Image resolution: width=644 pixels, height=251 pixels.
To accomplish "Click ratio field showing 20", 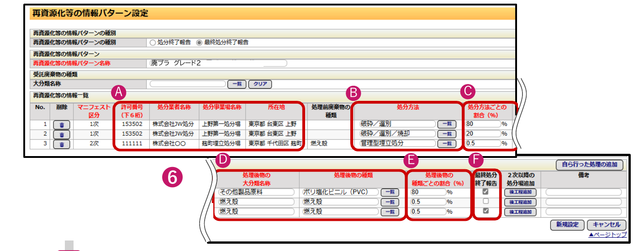I will [483, 134].
